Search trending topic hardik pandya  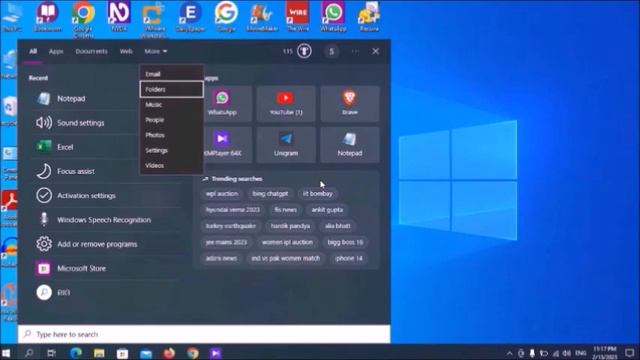pos(290,226)
